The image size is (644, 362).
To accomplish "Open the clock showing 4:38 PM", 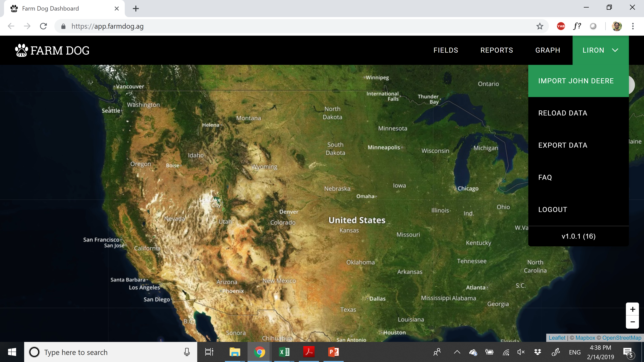I will [601, 352].
